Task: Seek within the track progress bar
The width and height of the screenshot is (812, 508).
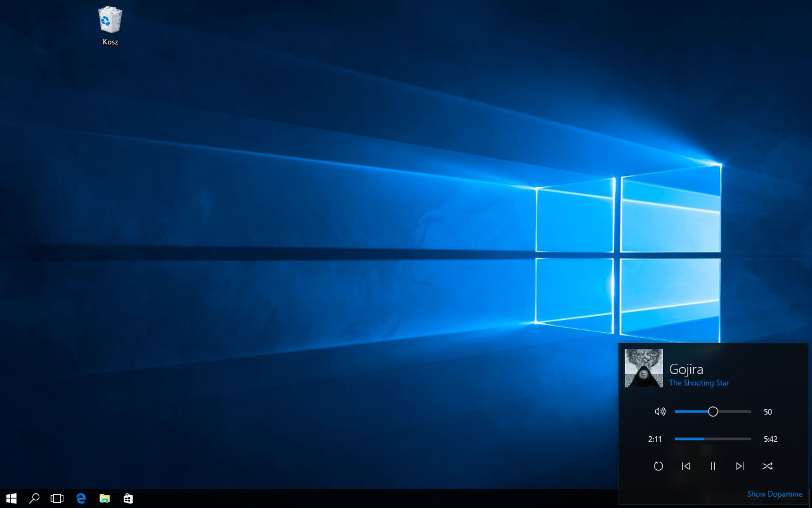Action: click(713, 439)
